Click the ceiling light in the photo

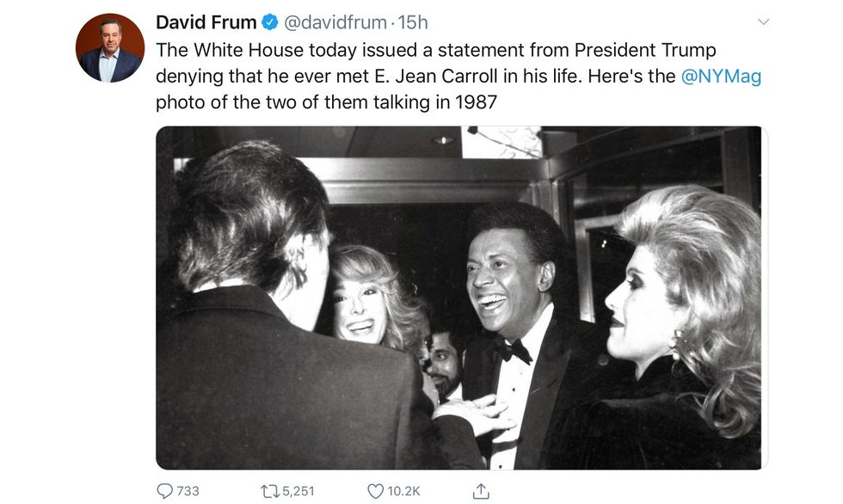443,139
